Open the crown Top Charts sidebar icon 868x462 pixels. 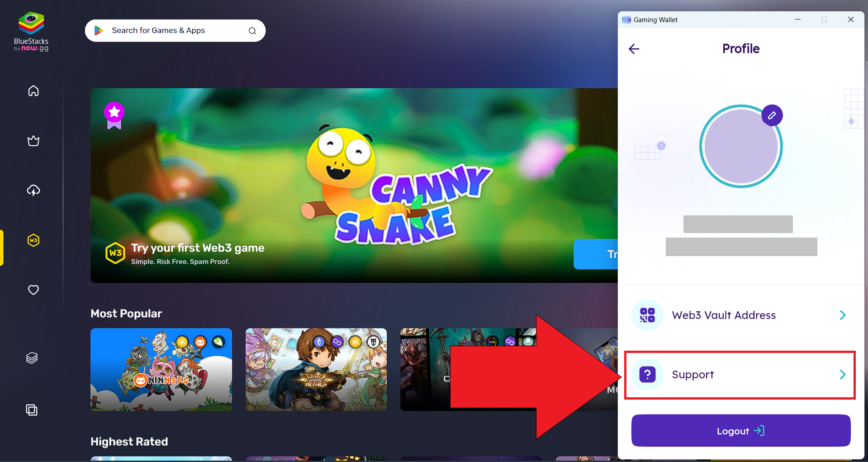[33, 141]
